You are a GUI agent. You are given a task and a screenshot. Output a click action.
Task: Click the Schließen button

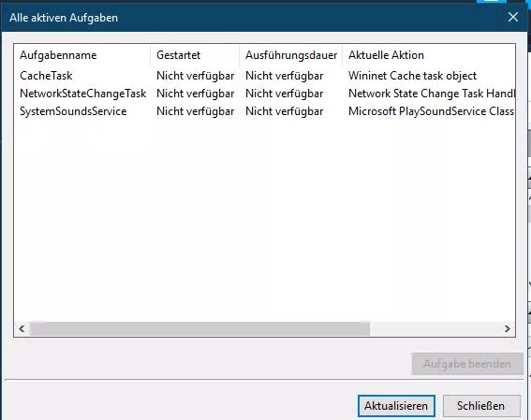click(x=481, y=406)
